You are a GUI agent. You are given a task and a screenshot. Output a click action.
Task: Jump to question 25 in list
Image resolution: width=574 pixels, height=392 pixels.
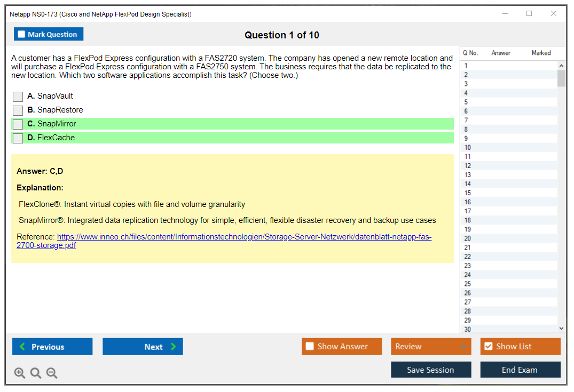pyautogui.click(x=468, y=284)
